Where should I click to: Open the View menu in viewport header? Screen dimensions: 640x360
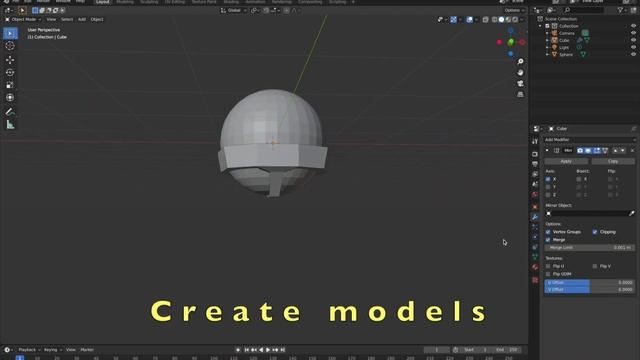[x=51, y=19]
